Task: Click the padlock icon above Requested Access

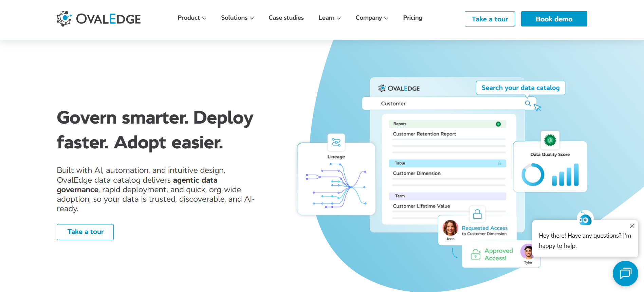Action: [477, 214]
